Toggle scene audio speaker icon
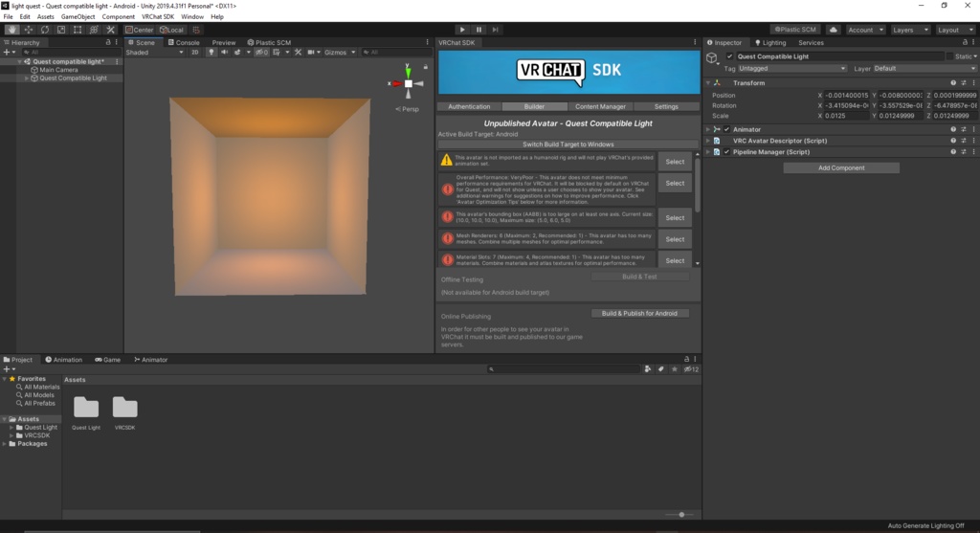980x533 pixels. click(224, 52)
